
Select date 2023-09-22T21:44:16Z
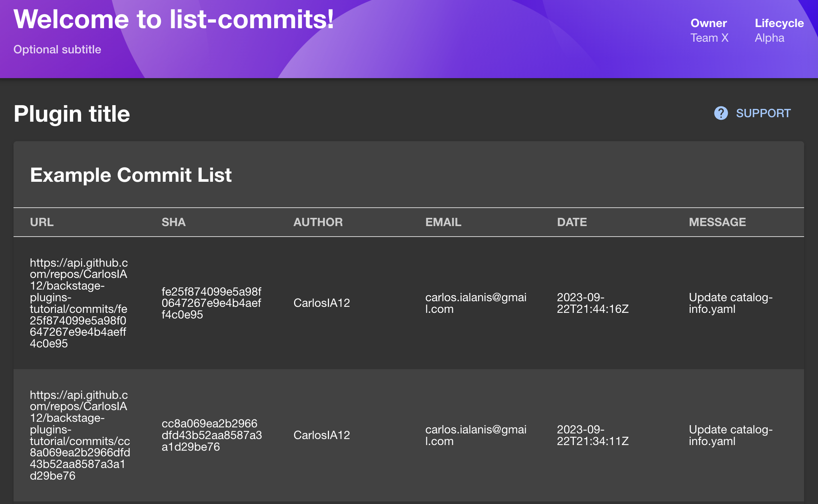click(593, 303)
